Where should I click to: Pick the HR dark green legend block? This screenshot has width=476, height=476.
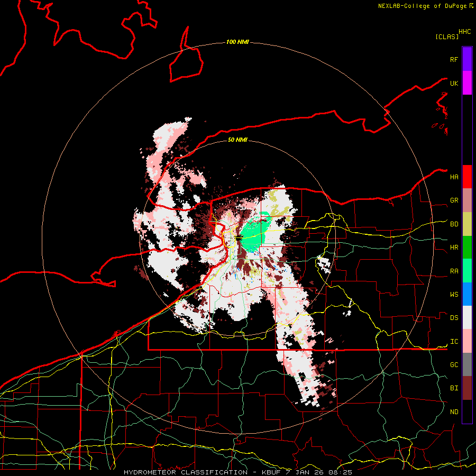tap(467, 248)
